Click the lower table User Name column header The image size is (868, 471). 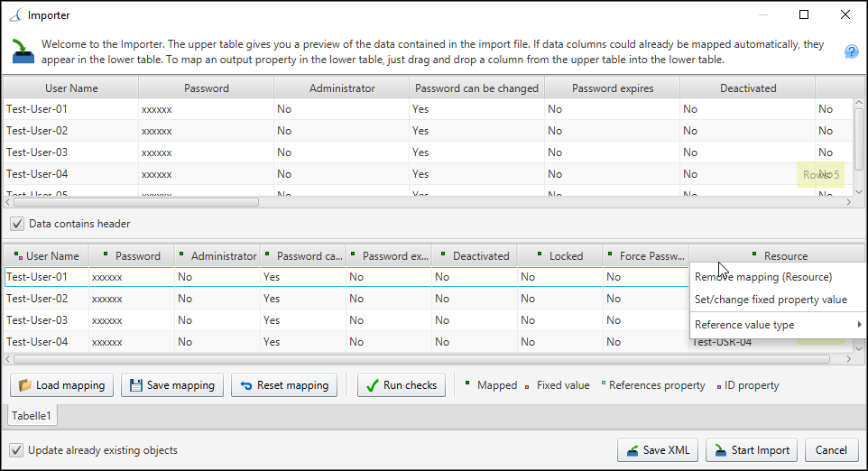(47, 256)
